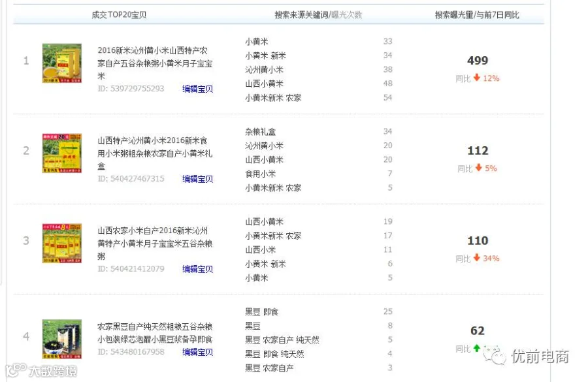This screenshot has height=382, width=588.
Task: Click 编辑宝贝 link for ID 540427467315
Action: click(x=197, y=179)
